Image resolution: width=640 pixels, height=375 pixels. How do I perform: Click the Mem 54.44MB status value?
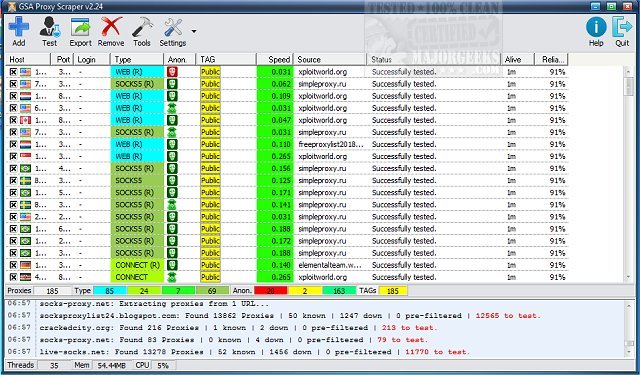[111, 365]
